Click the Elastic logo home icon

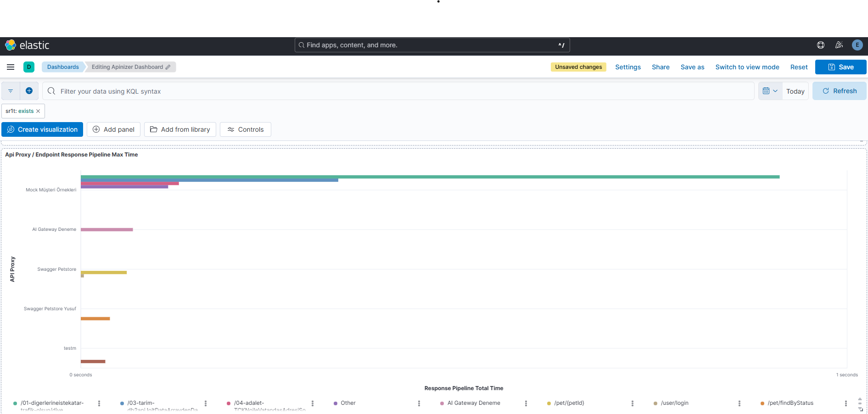[11, 45]
